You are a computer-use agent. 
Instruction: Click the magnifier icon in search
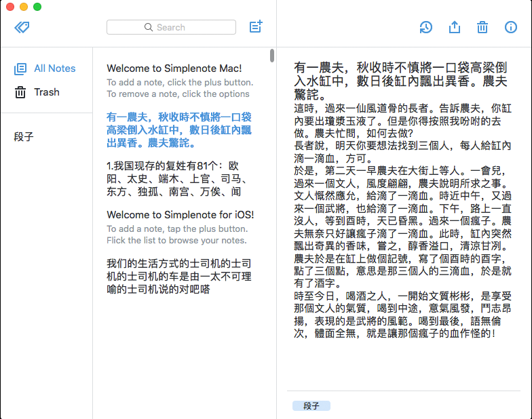point(149,27)
